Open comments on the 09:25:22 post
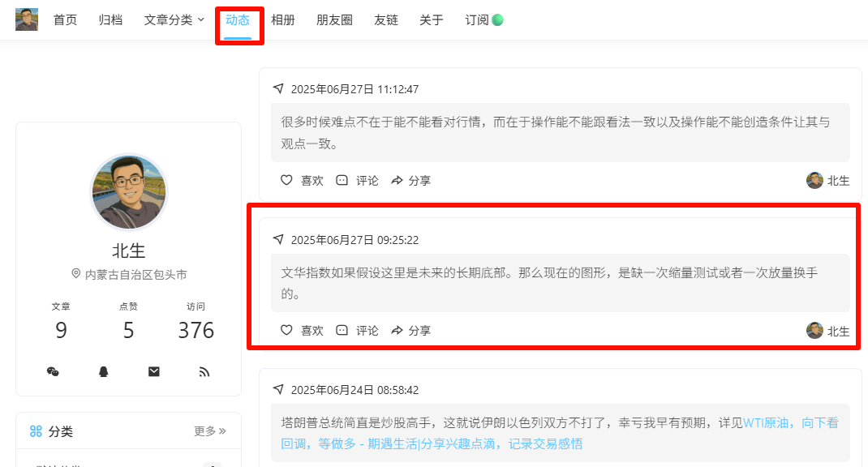The image size is (868, 467). coord(358,331)
